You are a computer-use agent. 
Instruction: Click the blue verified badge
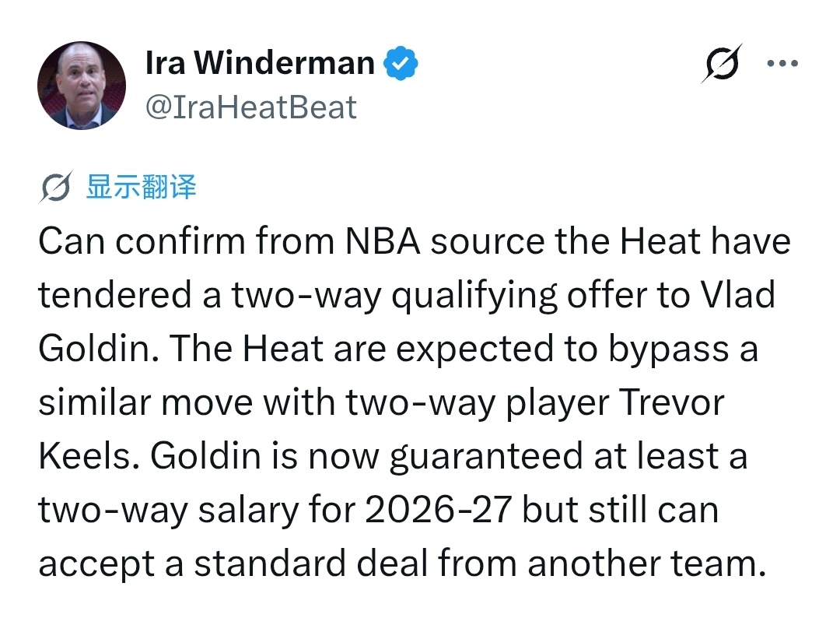[x=401, y=63]
